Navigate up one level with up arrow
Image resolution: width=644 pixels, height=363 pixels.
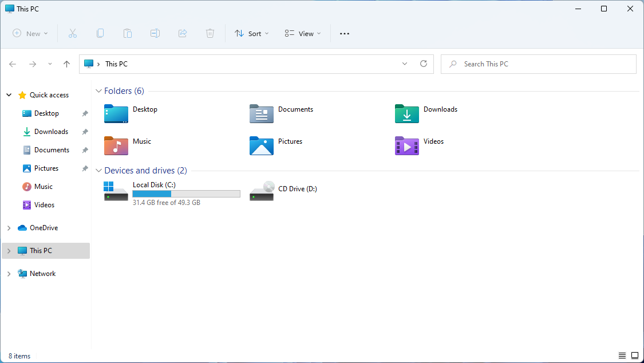pos(66,64)
